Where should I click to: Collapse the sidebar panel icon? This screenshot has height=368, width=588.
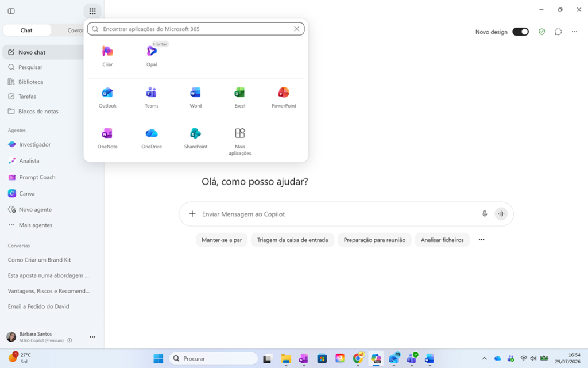pyautogui.click(x=11, y=11)
